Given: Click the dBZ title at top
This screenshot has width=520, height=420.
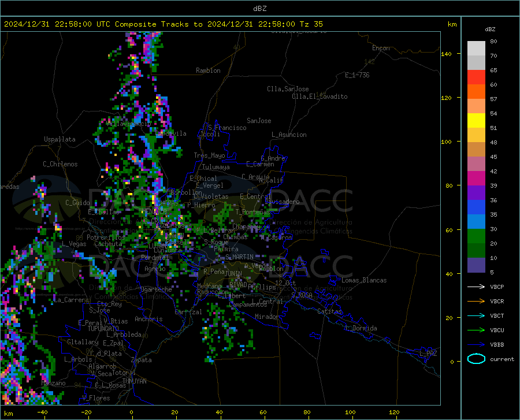Looking at the screenshot, I should click(259, 9).
